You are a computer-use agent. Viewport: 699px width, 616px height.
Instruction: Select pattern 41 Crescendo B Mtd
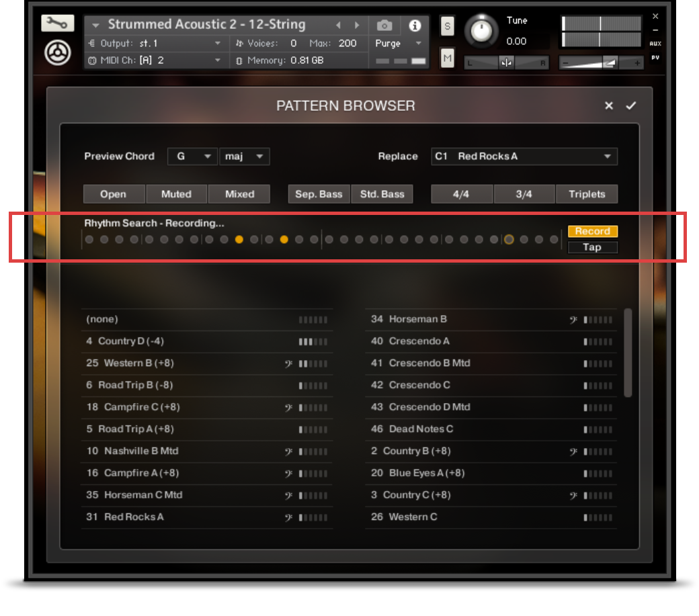tap(491, 363)
